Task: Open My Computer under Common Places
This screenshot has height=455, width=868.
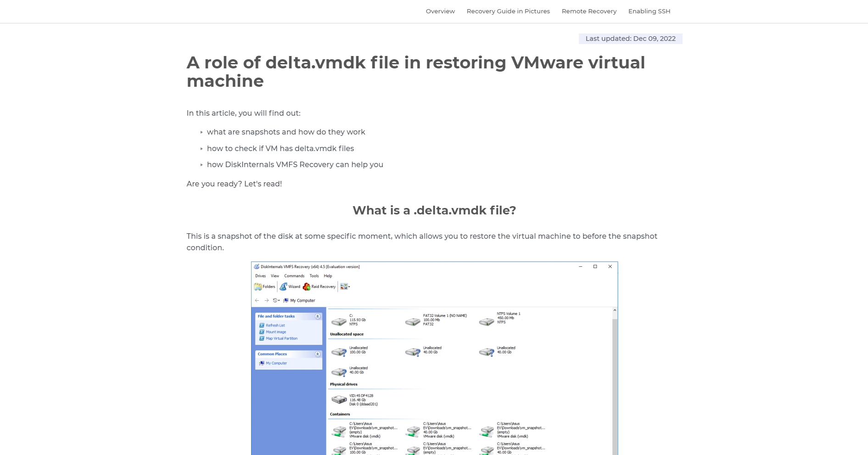Action: (x=273, y=363)
